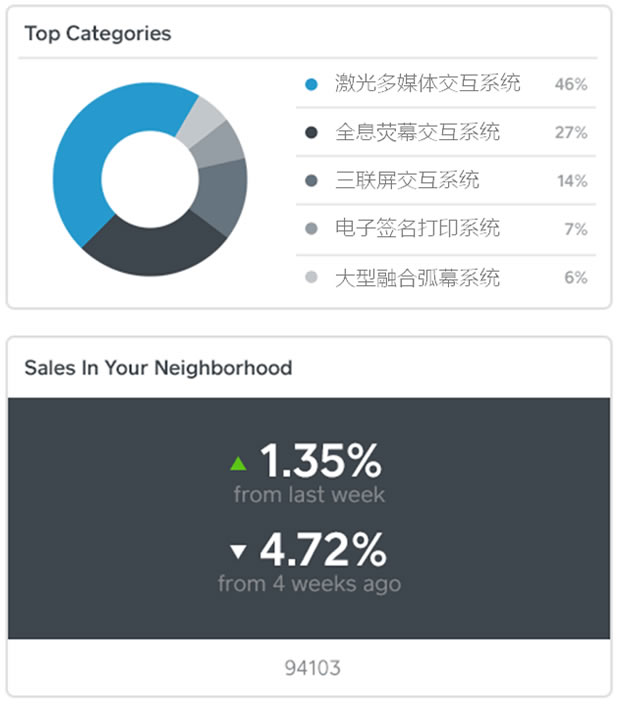Click the blue legend dot for 激光多媒体交互系统
This screenshot has height=704, width=619.
point(311,84)
